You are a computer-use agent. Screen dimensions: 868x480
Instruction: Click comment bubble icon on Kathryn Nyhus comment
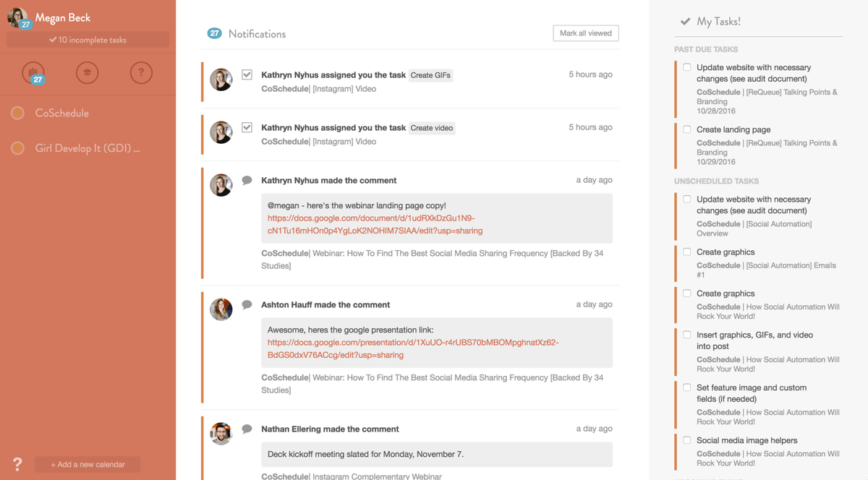click(x=247, y=180)
